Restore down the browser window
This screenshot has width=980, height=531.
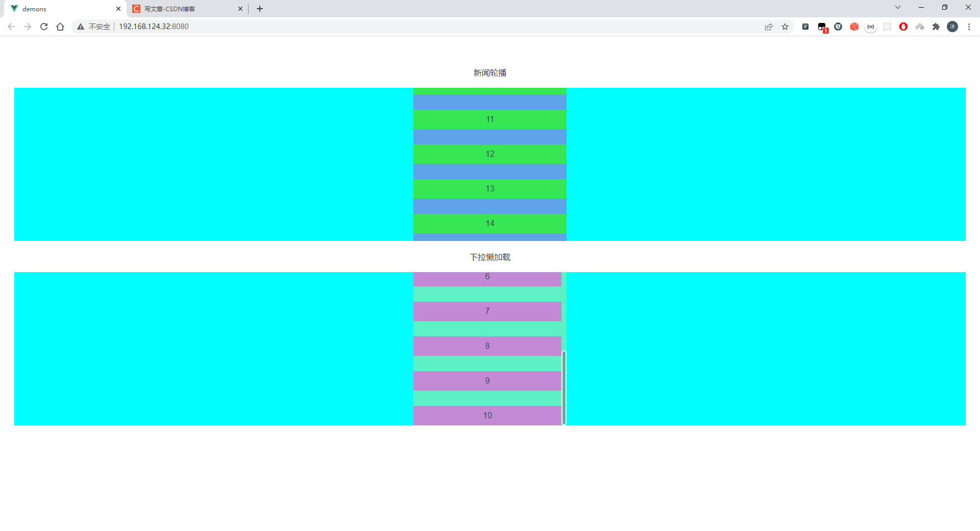945,7
